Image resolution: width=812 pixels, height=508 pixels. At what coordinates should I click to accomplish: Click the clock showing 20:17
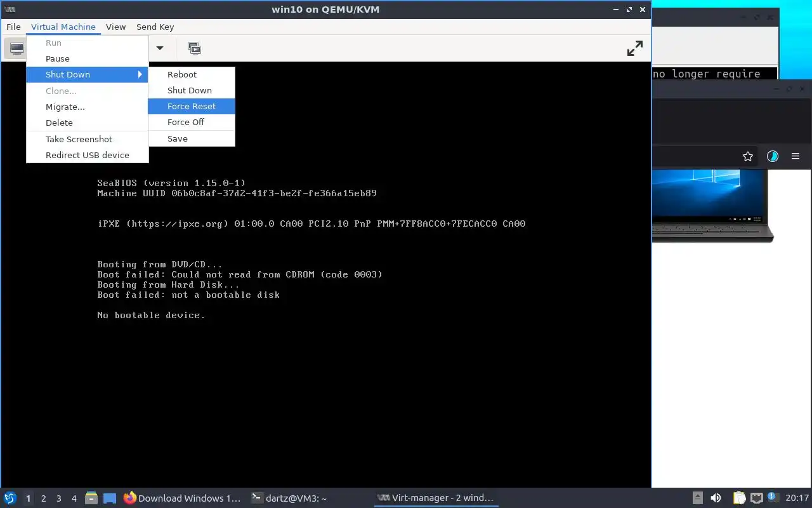[x=797, y=498]
